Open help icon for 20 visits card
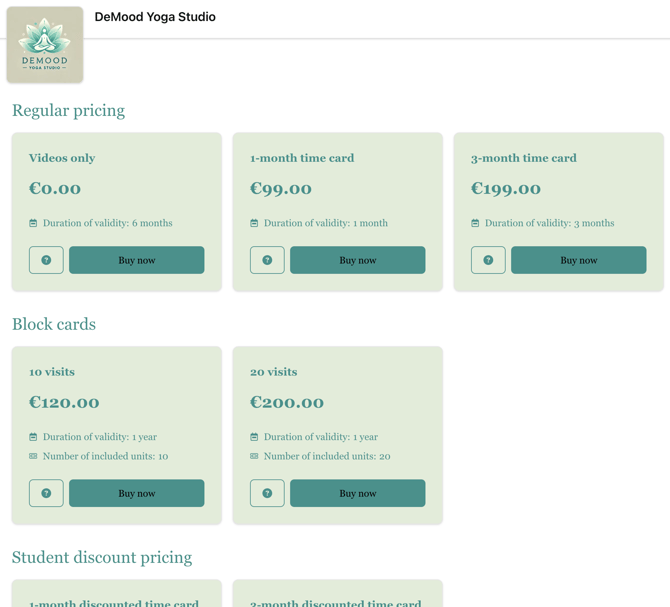Image resolution: width=670 pixels, height=607 pixels. click(x=267, y=493)
